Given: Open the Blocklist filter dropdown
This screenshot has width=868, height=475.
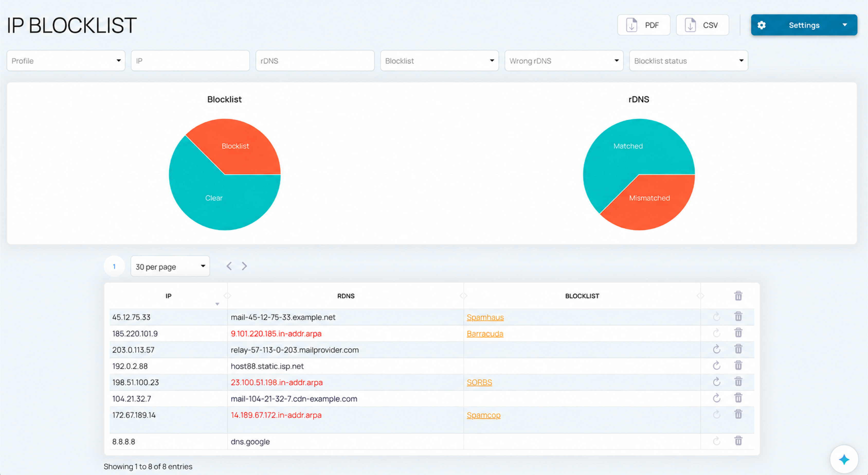Looking at the screenshot, I should coord(439,61).
